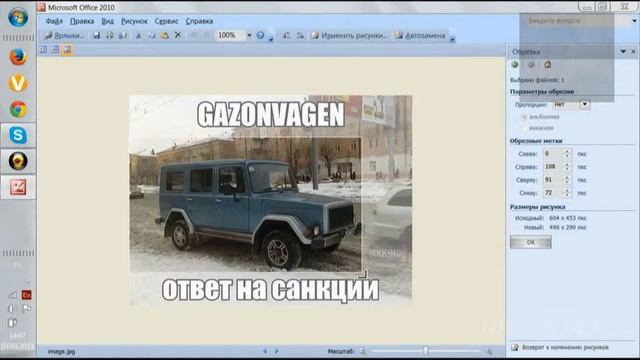Open the Справка menu
Image resolution: width=640 pixels, height=360 pixels.
point(199,21)
